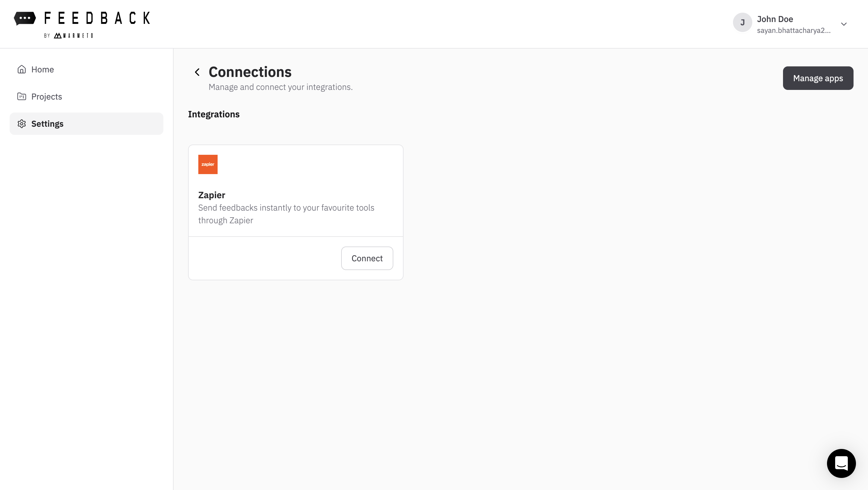The width and height of the screenshot is (868, 490).
Task: Click the FEEDBACK wordmark text
Action: click(97, 18)
